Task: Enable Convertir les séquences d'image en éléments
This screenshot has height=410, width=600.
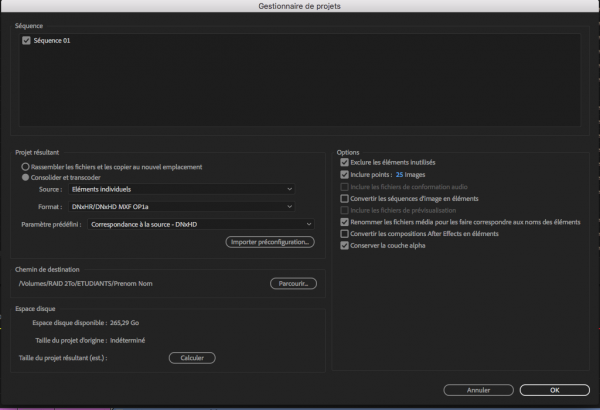Action: tap(345, 199)
